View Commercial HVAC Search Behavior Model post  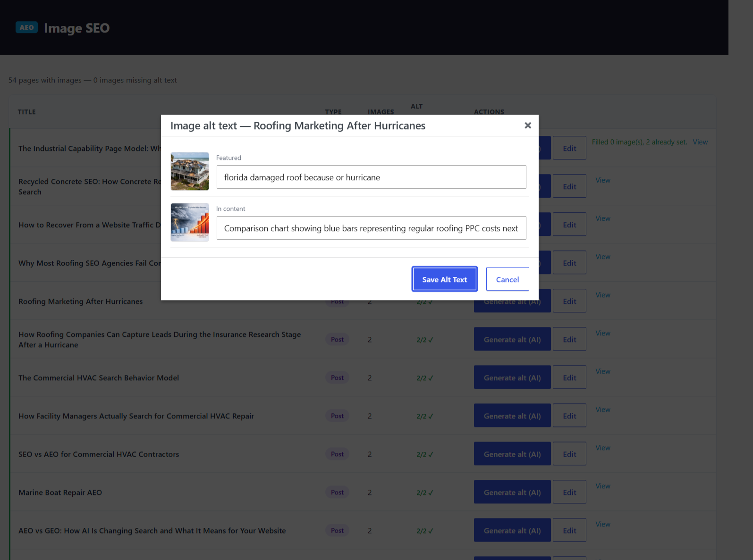[603, 371]
